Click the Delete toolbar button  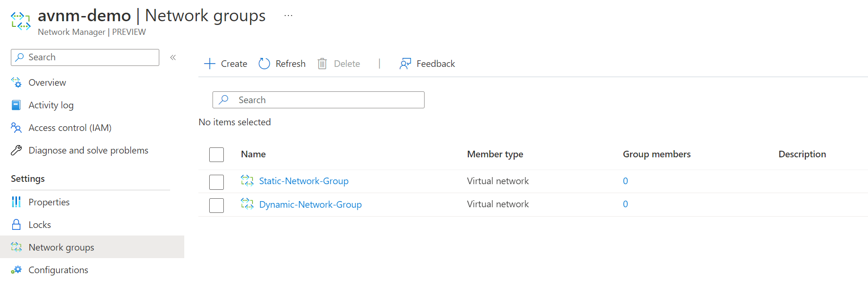click(x=339, y=64)
